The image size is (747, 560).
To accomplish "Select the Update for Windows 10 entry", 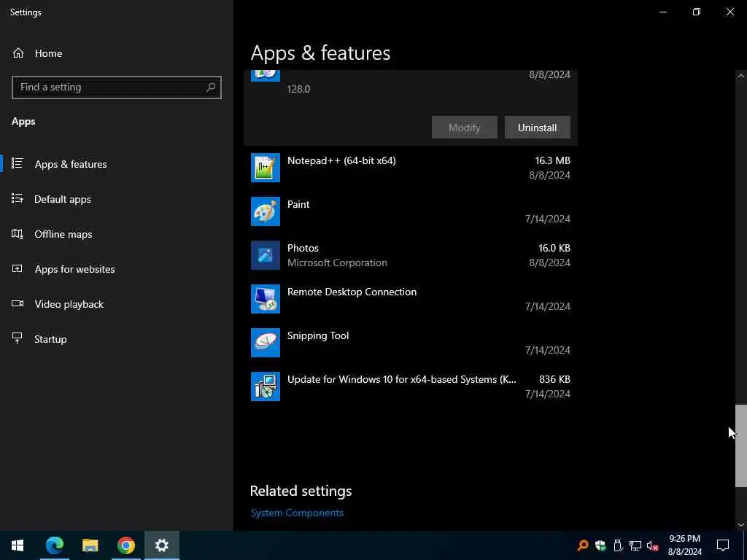I will 411,386.
